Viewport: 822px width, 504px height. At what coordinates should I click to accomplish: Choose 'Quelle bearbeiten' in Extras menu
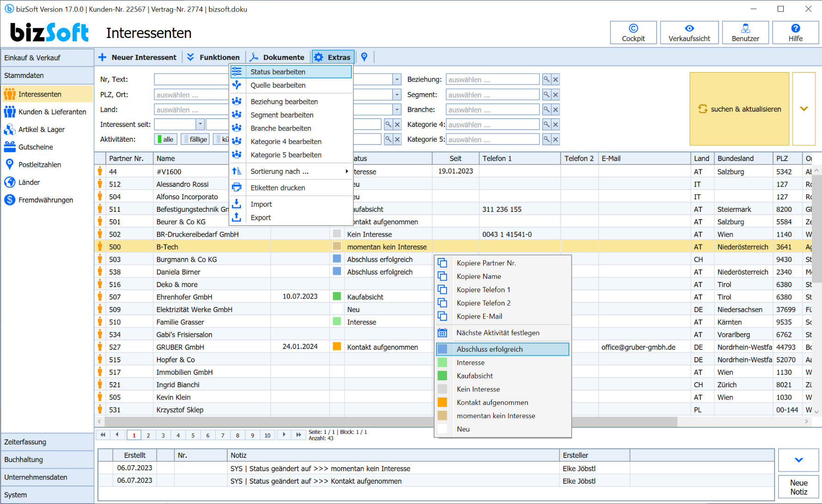pyautogui.click(x=291, y=85)
